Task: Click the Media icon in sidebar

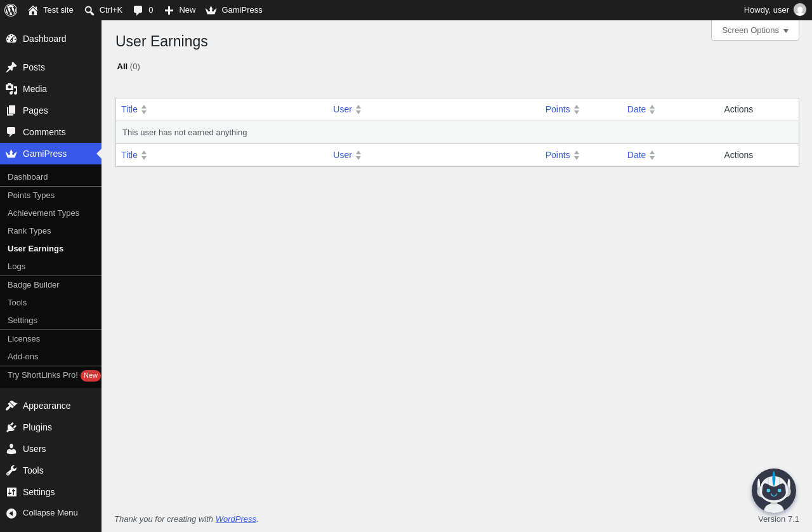Action: tap(11, 89)
